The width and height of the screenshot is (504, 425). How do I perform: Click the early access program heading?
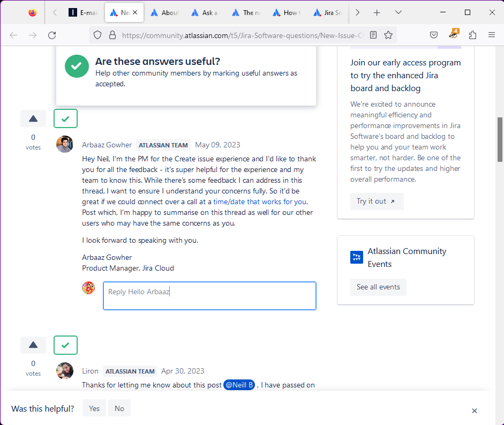coord(405,75)
